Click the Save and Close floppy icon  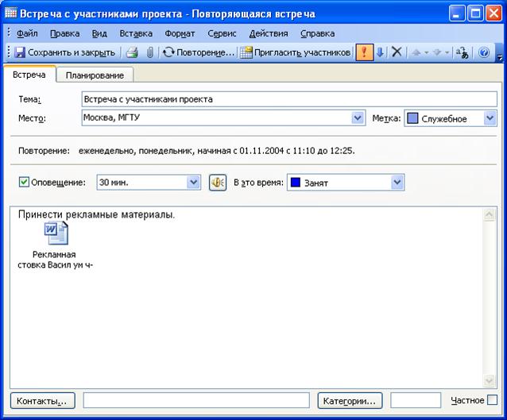pos(20,52)
